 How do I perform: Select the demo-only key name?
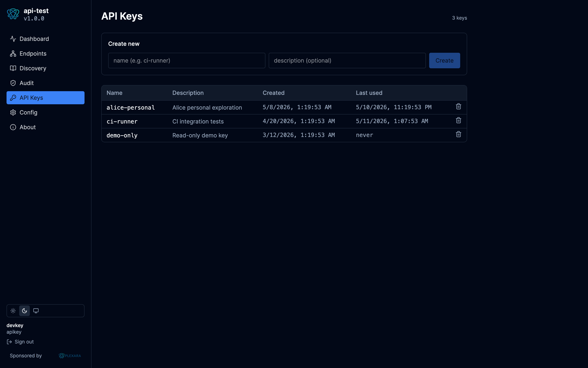point(122,135)
